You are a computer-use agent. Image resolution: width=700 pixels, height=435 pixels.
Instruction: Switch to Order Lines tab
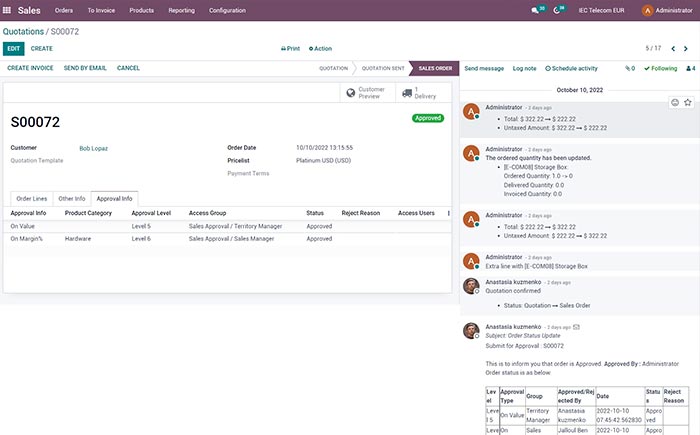point(32,198)
